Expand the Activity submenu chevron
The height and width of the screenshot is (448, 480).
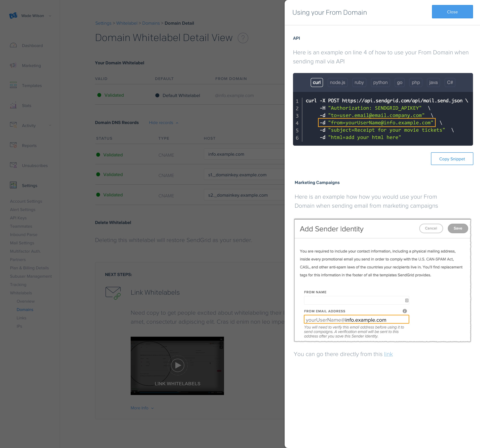[50, 125]
